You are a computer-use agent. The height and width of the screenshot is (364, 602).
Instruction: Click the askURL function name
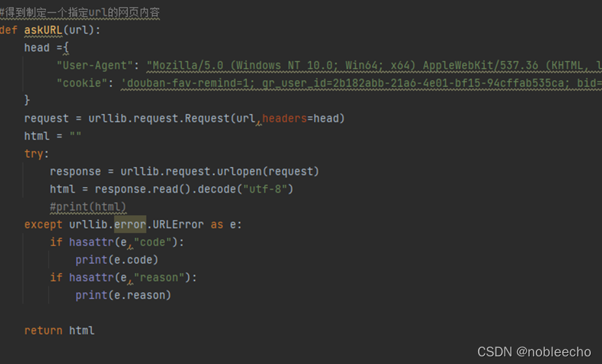(x=43, y=30)
